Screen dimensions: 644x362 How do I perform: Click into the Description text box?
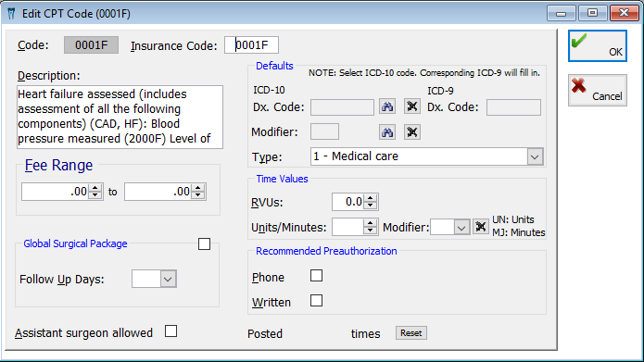[120, 117]
